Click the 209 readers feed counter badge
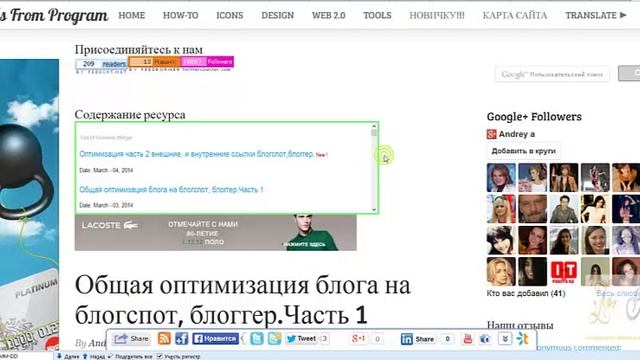This screenshot has height=360, width=640. click(101, 64)
